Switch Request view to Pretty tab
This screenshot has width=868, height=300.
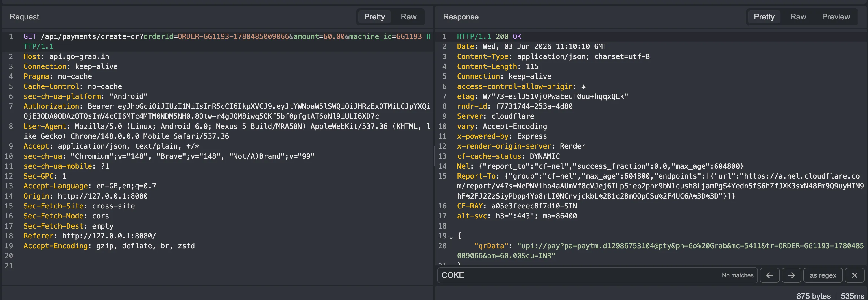[374, 17]
